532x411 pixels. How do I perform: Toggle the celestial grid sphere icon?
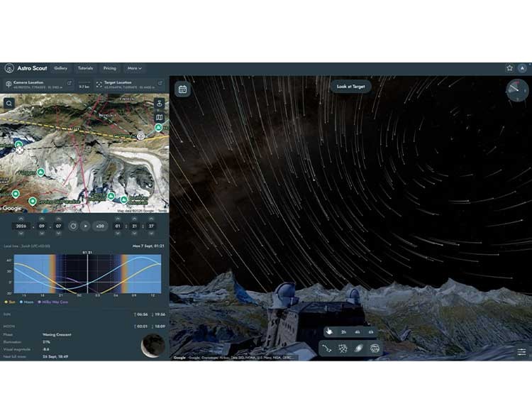[x=375, y=349]
